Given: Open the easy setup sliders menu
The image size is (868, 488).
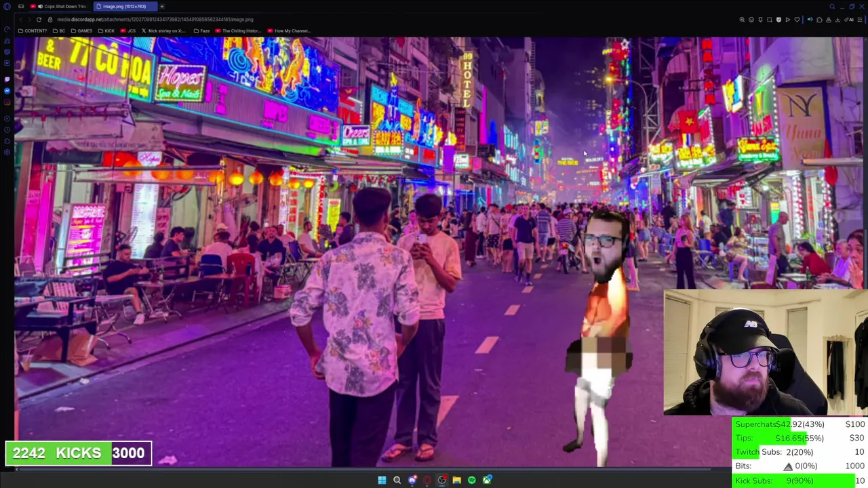Looking at the screenshot, I should pyautogui.click(x=860, y=20).
